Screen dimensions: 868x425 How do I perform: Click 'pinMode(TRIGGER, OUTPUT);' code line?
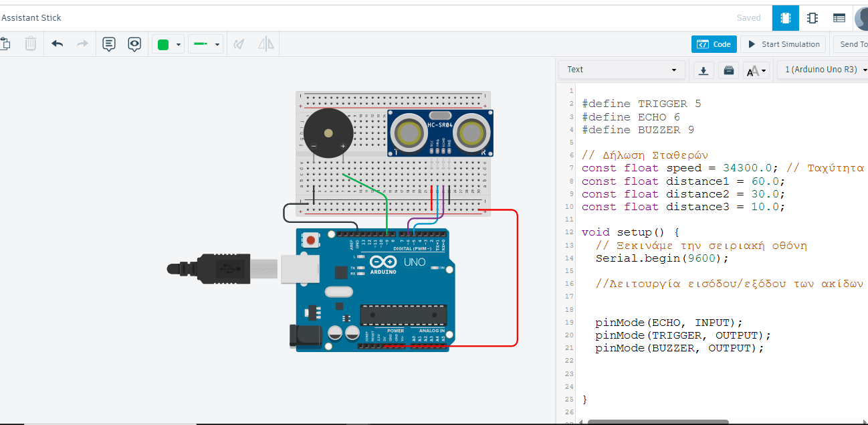click(x=683, y=335)
